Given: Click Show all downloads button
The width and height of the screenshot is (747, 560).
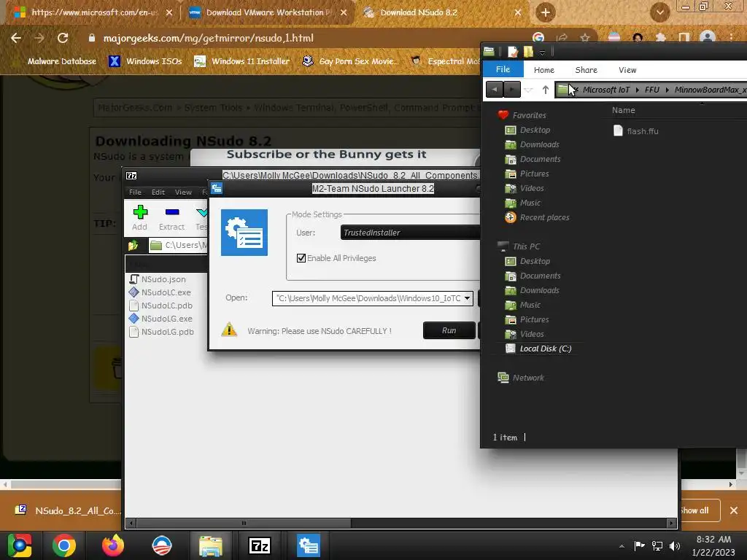Looking at the screenshot, I should 699,510.
